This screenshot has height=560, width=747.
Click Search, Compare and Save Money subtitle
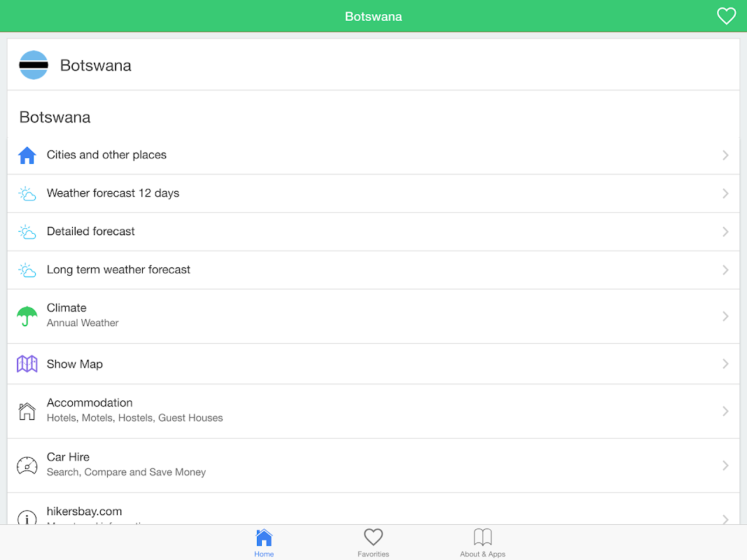click(126, 472)
